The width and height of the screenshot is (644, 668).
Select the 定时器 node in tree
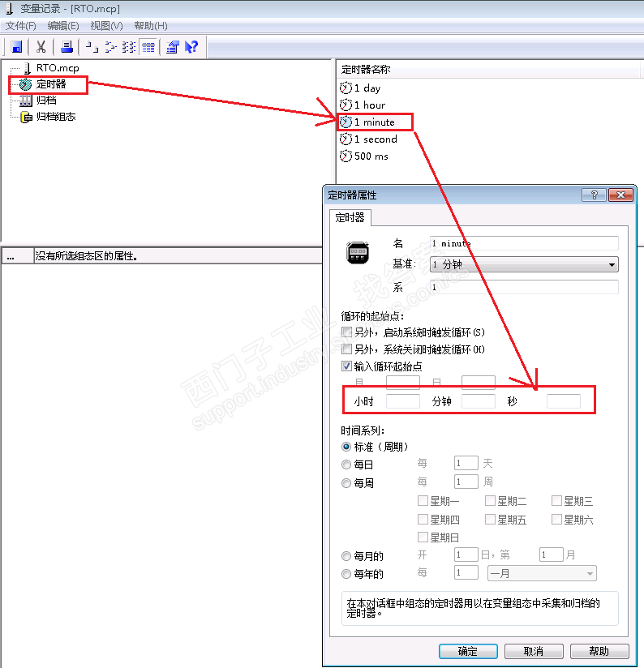tap(51, 84)
